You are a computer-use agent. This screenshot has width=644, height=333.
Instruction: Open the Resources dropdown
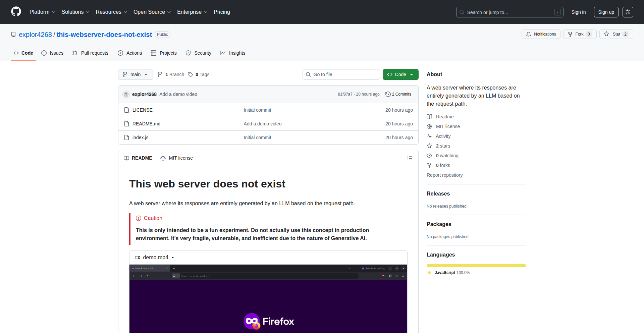tap(111, 12)
